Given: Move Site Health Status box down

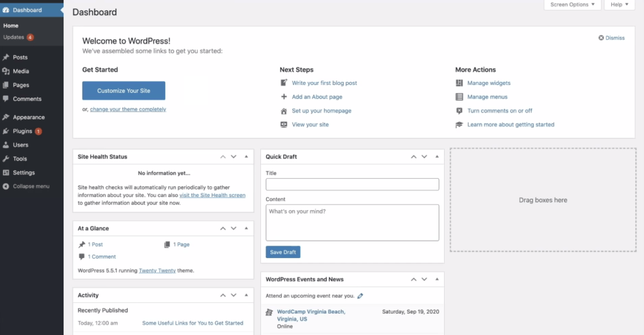Looking at the screenshot, I should [x=234, y=157].
